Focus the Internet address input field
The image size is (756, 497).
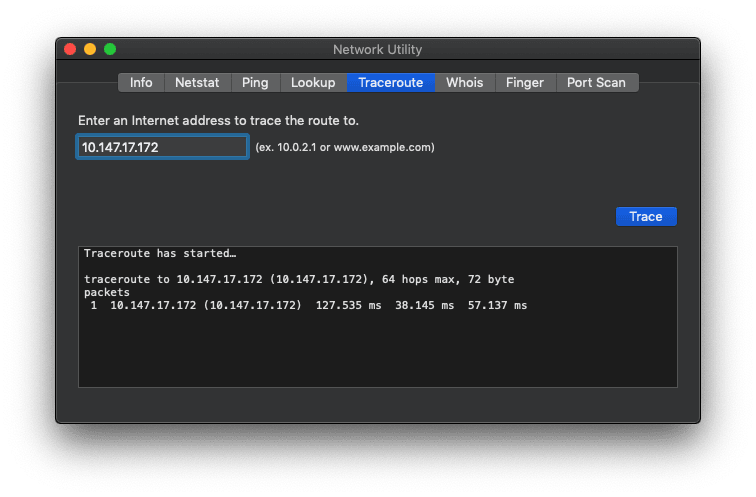coord(162,147)
